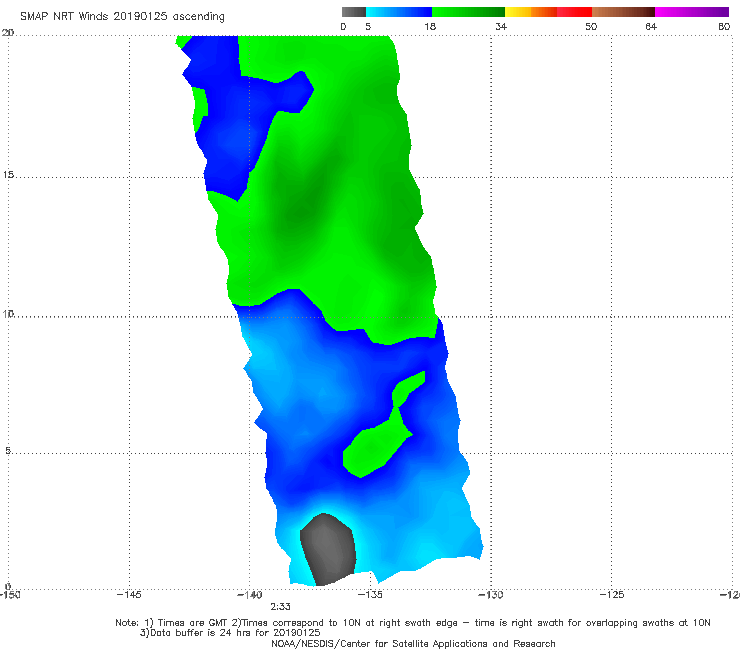The height and width of the screenshot is (650, 740).
Task: Click the color scale label '50'
Action: tap(591, 26)
